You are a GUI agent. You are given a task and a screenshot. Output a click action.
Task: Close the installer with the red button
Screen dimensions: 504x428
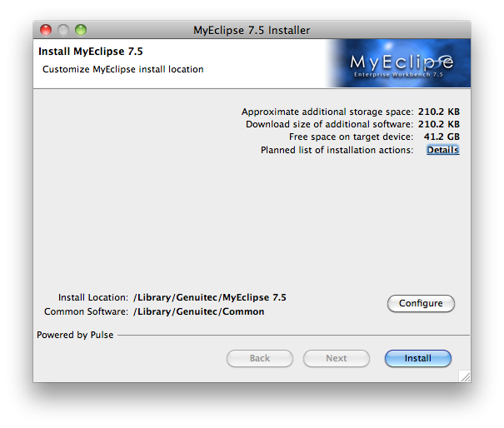[x=46, y=30]
